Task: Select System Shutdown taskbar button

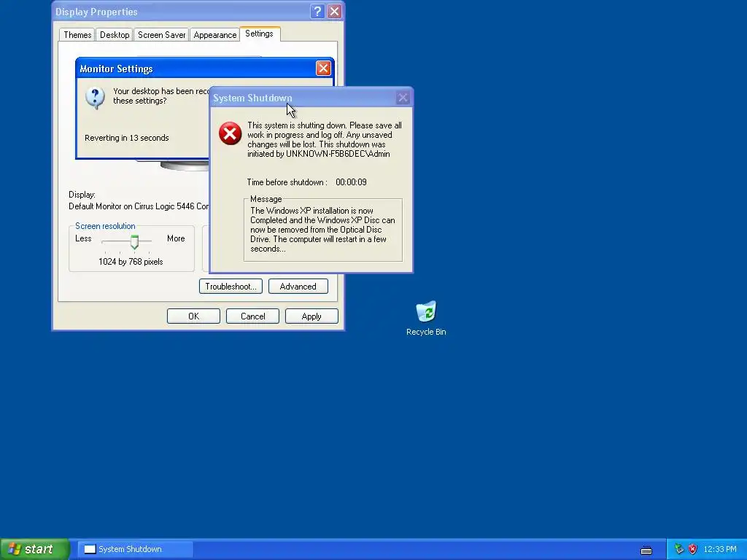Action: [135, 549]
